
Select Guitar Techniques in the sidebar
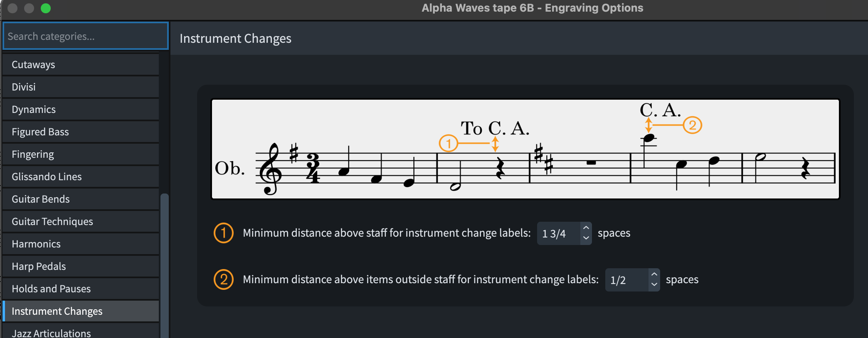[x=81, y=221]
